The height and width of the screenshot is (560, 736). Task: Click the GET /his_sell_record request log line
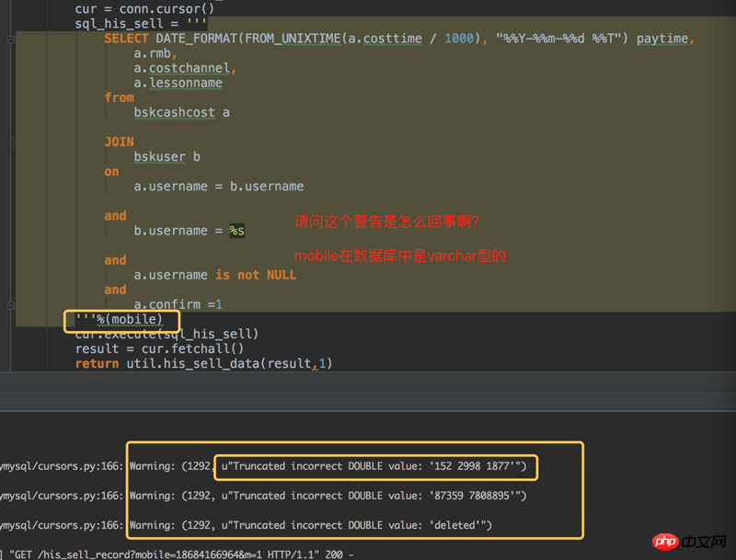pyautogui.click(x=178, y=554)
